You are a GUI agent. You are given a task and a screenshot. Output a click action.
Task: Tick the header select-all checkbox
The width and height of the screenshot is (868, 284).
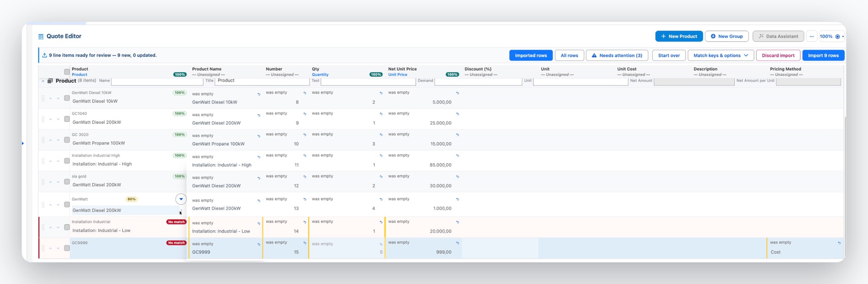coord(67,72)
